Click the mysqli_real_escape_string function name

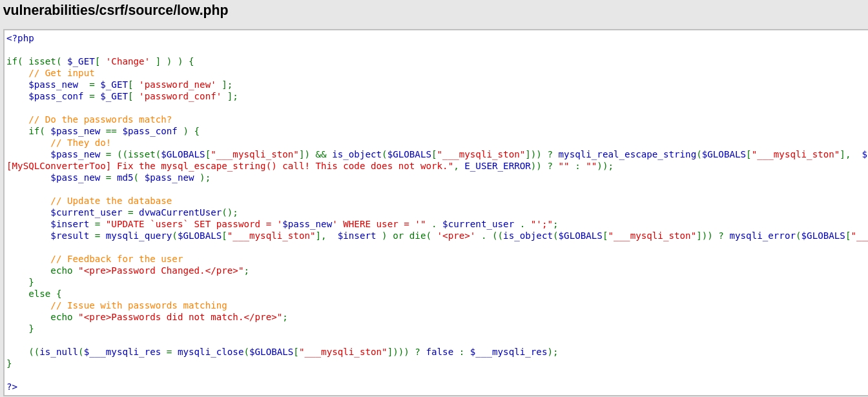click(626, 154)
